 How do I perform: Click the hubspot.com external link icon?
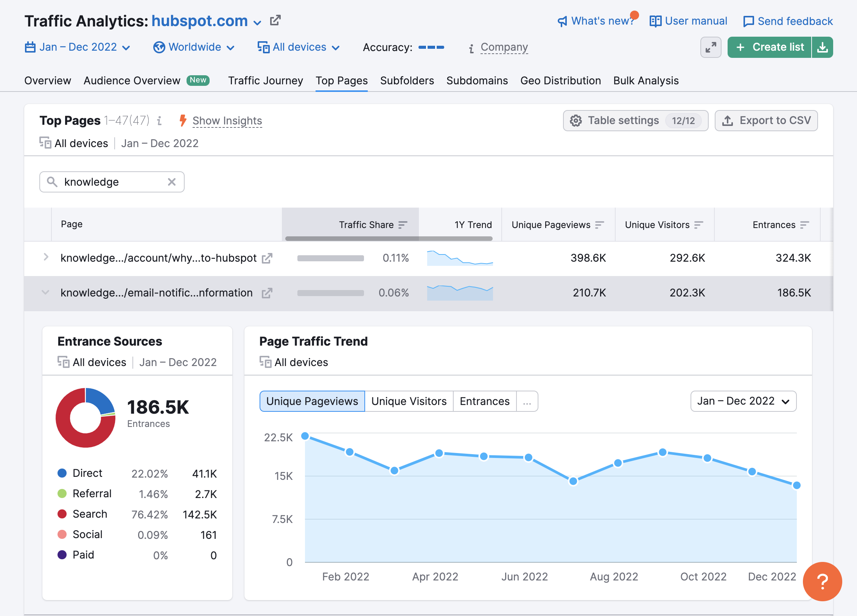point(275,20)
